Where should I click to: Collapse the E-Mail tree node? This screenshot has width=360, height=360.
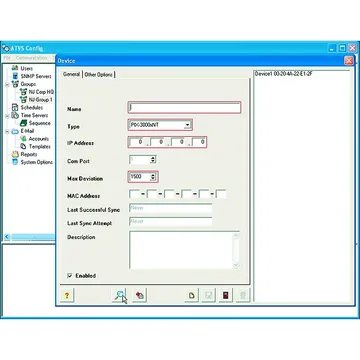coord(7,131)
